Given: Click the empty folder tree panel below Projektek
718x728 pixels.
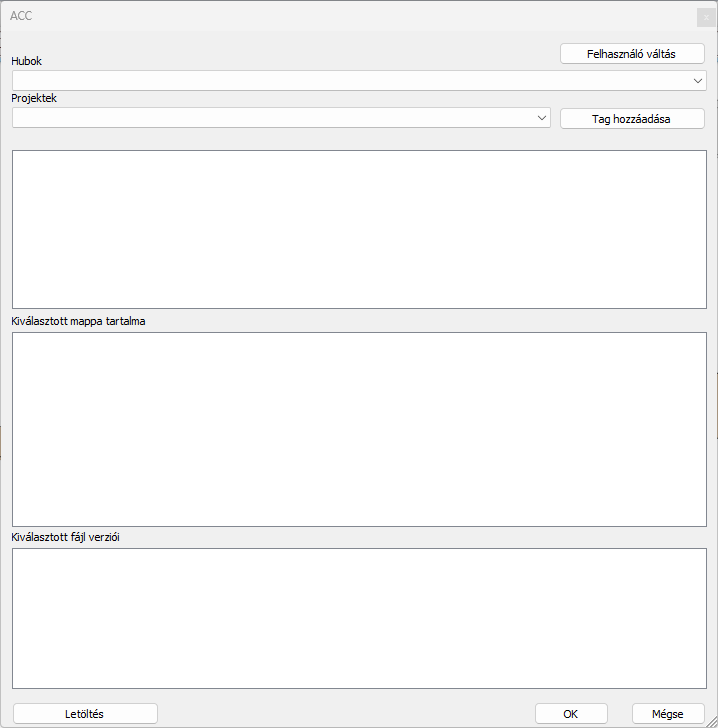Looking at the screenshot, I should (x=359, y=229).
